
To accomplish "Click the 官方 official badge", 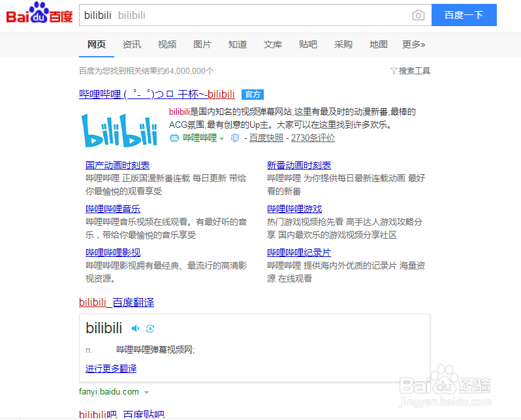I will (253, 95).
